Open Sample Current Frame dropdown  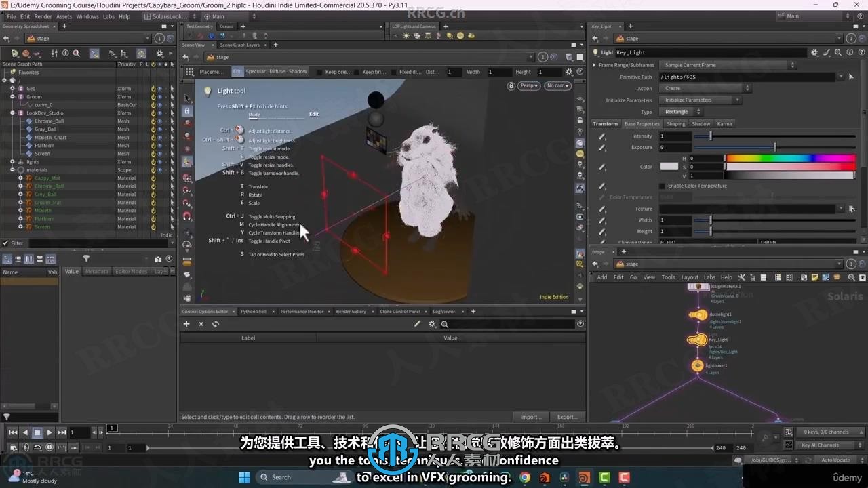(x=728, y=65)
